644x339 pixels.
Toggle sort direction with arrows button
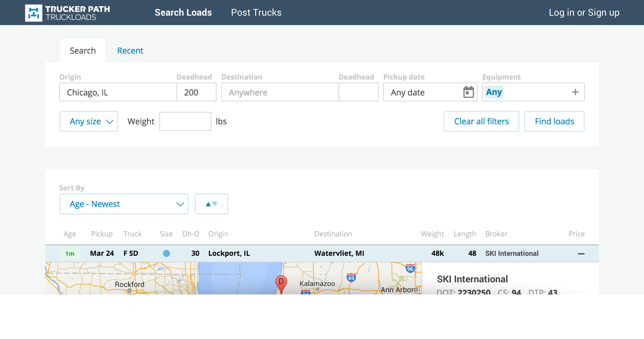[211, 204]
